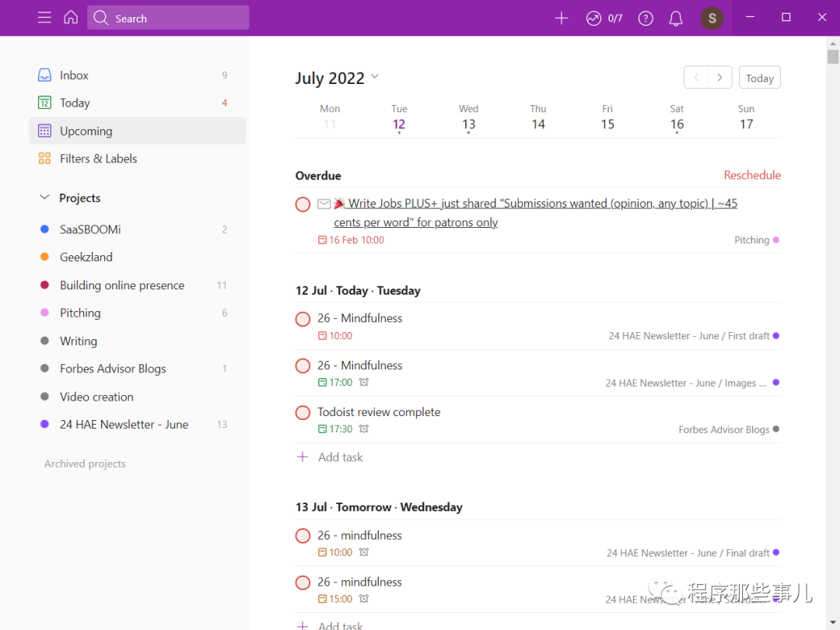Click the plus icon of Add task under Tuesday
The image size is (840, 630).
tap(302, 457)
